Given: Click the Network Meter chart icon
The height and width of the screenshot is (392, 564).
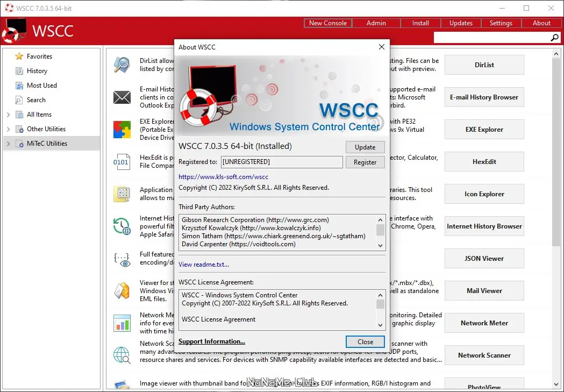Looking at the screenshot, I should point(122,323).
